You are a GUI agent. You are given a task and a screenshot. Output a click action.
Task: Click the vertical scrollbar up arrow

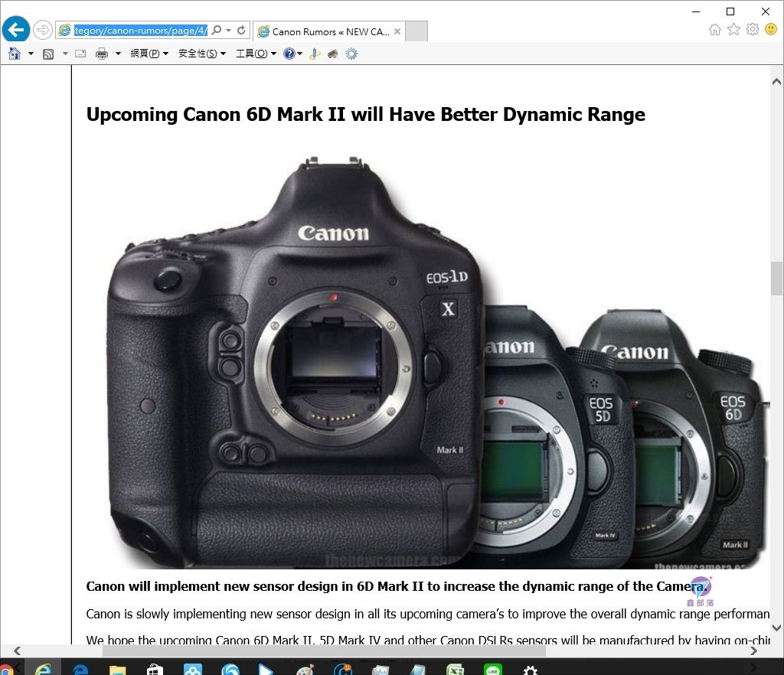coord(776,81)
